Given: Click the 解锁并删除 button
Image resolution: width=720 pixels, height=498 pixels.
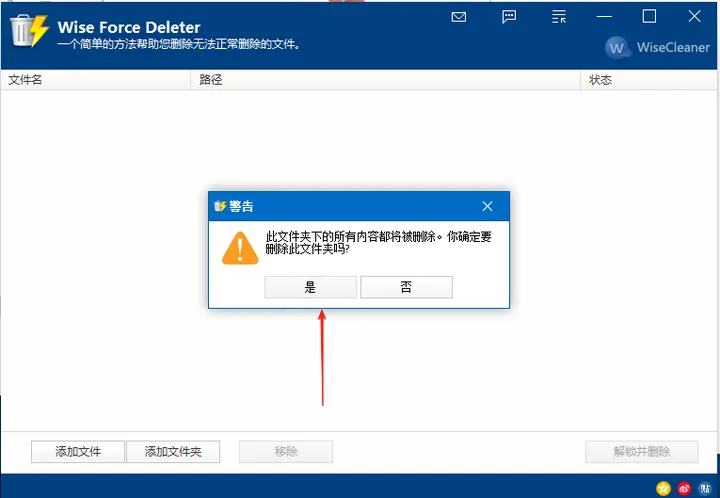Looking at the screenshot, I should click(641, 452).
